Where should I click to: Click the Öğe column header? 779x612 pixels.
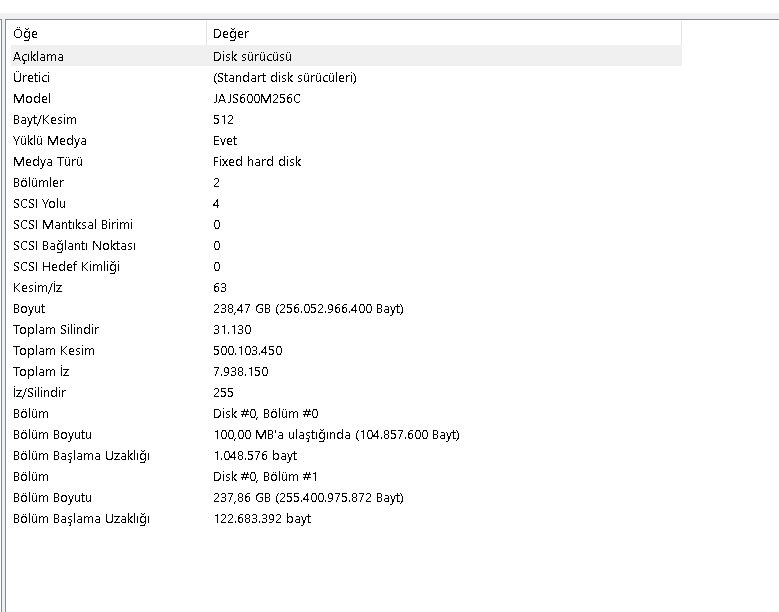108,33
